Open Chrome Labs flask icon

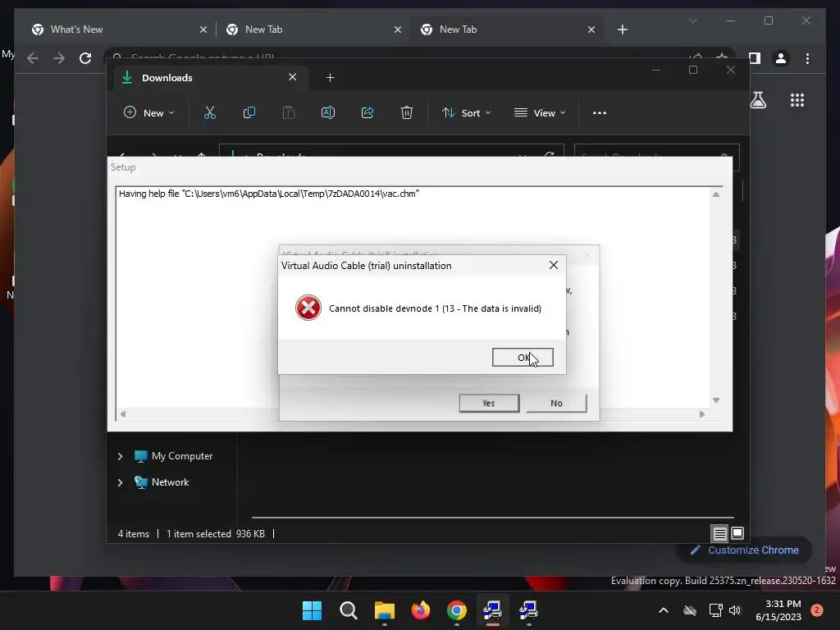click(x=758, y=100)
